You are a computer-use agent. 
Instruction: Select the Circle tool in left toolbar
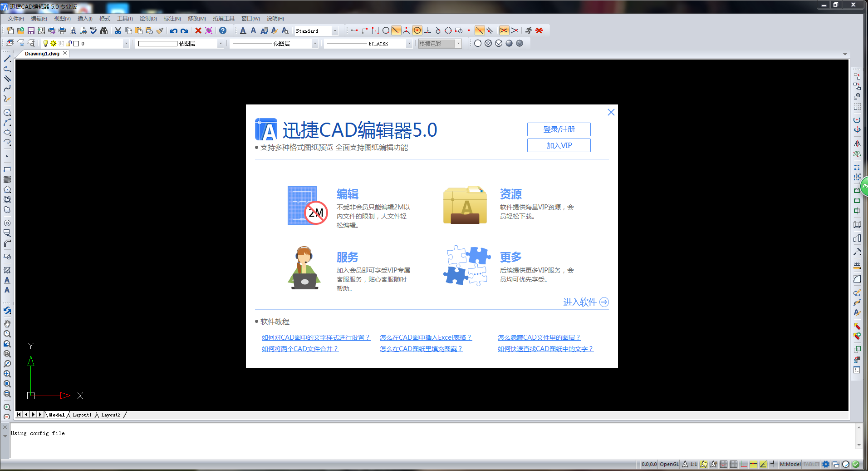7,112
